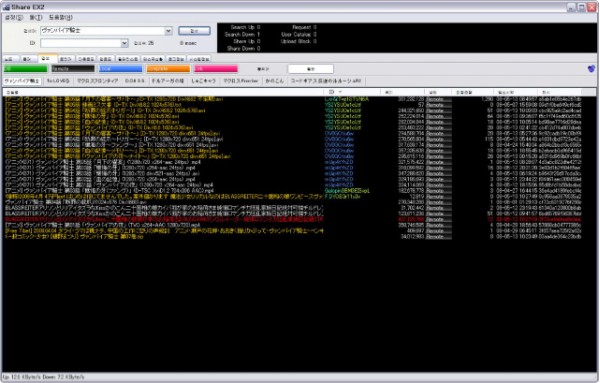Viewport: 600px width, 383px height.
Task: Click the Up/Down KByte/s status bar text
Action: pos(44,377)
